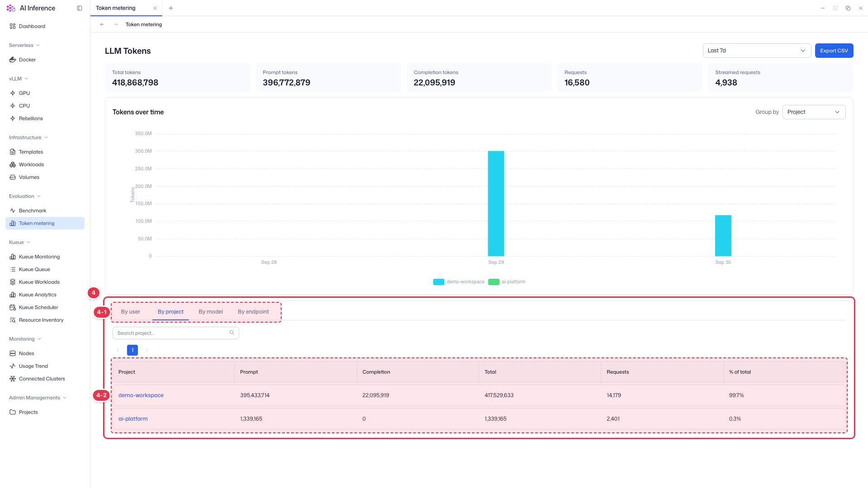Open the Last 7d time range dropdown
Image resolution: width=868 pixels, height=488 pixels.
(x=757, y=51)
